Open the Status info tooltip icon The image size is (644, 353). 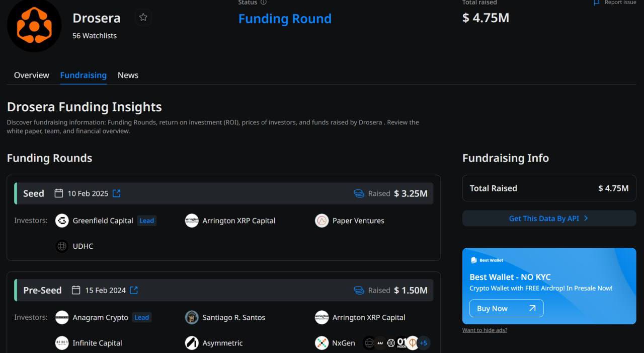coord(263,3)
